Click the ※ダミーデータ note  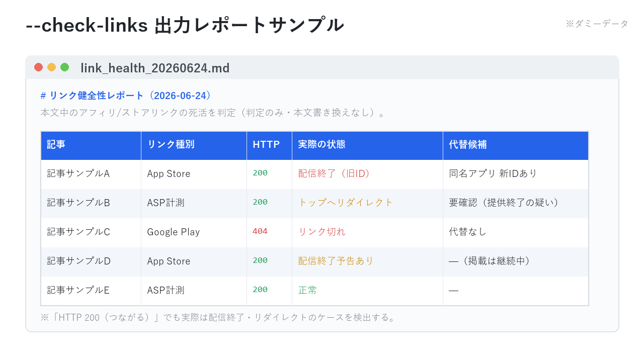597,24
